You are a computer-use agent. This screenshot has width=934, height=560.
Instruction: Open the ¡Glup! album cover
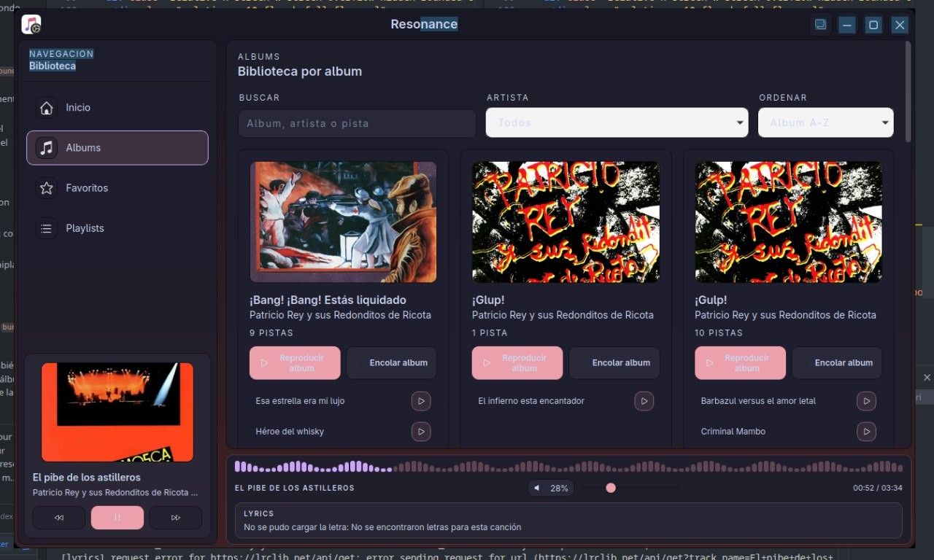pos(566,222)
